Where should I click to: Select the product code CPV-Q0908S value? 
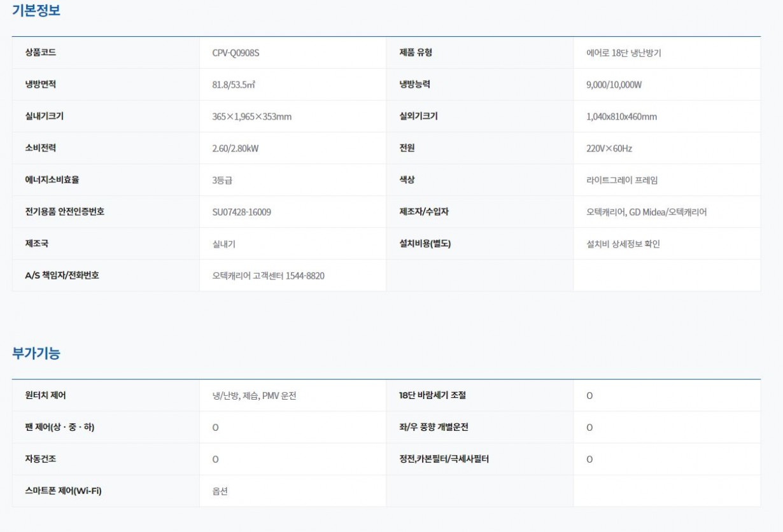click(x=236, y=53)
